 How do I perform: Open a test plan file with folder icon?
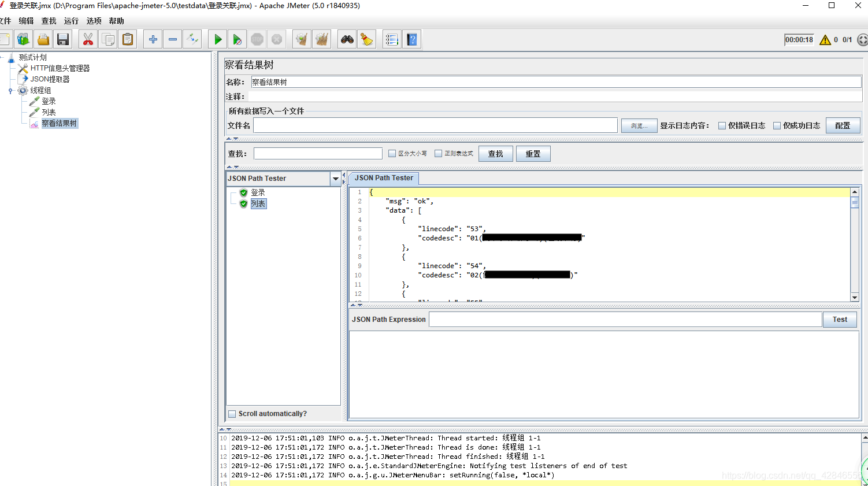coord(43,39)
